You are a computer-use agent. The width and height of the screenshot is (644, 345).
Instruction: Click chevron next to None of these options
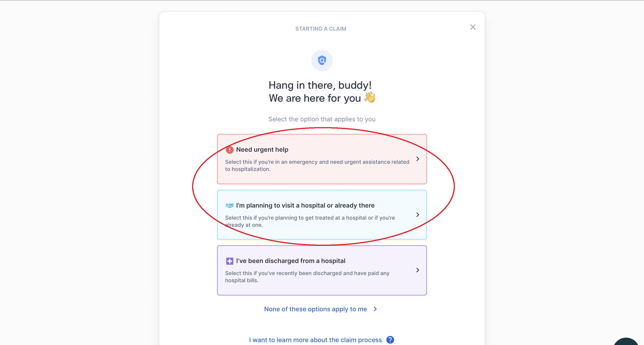375,309
